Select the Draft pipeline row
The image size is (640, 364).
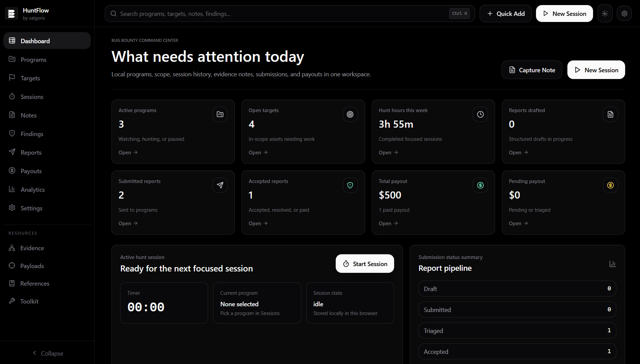(517, 289)
